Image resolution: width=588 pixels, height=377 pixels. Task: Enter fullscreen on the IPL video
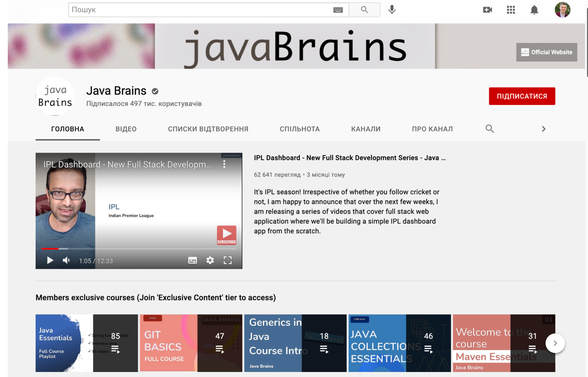227,260
